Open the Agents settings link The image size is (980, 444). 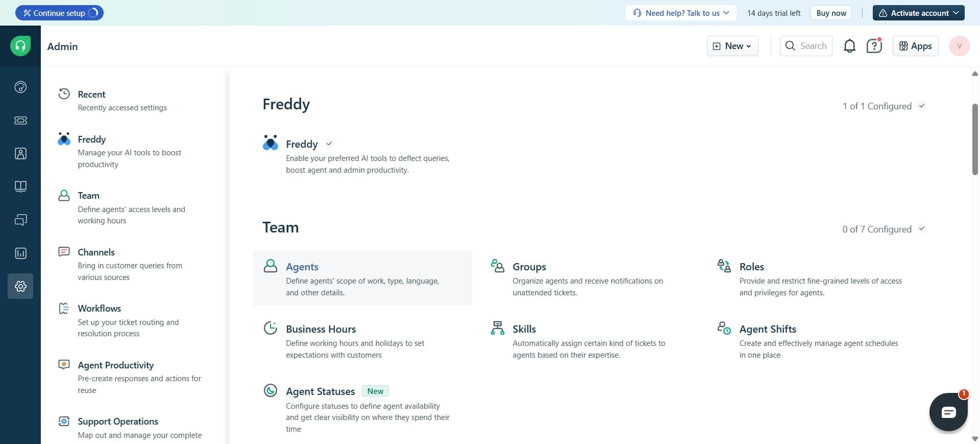302,267
